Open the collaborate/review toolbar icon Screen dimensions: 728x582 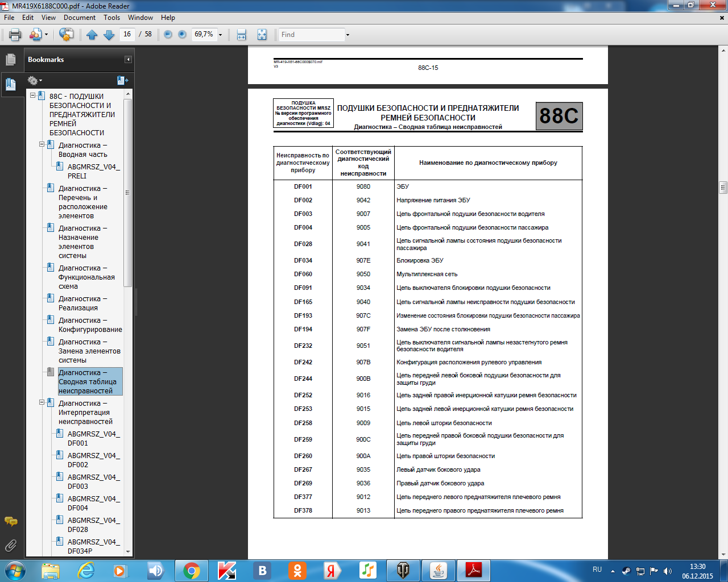click(66, 35)
